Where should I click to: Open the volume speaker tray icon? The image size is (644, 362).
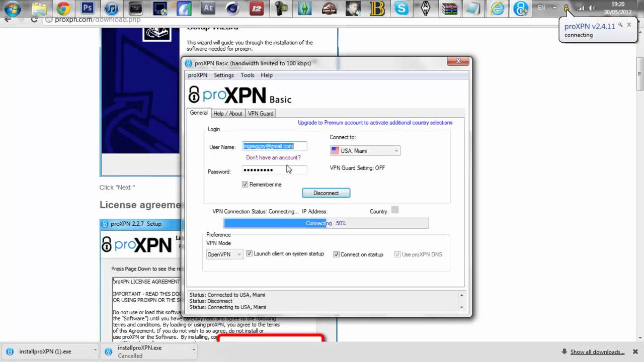(x=592, y=8)
